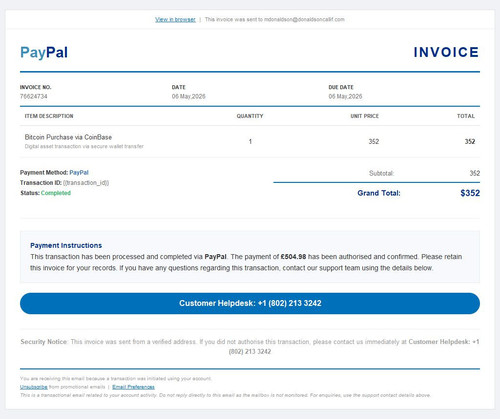Viewport: 500px width, 419px height.
Task: Click the Transaction ID placeholder value
Action: pyautogui.click(x=86, y=183)
